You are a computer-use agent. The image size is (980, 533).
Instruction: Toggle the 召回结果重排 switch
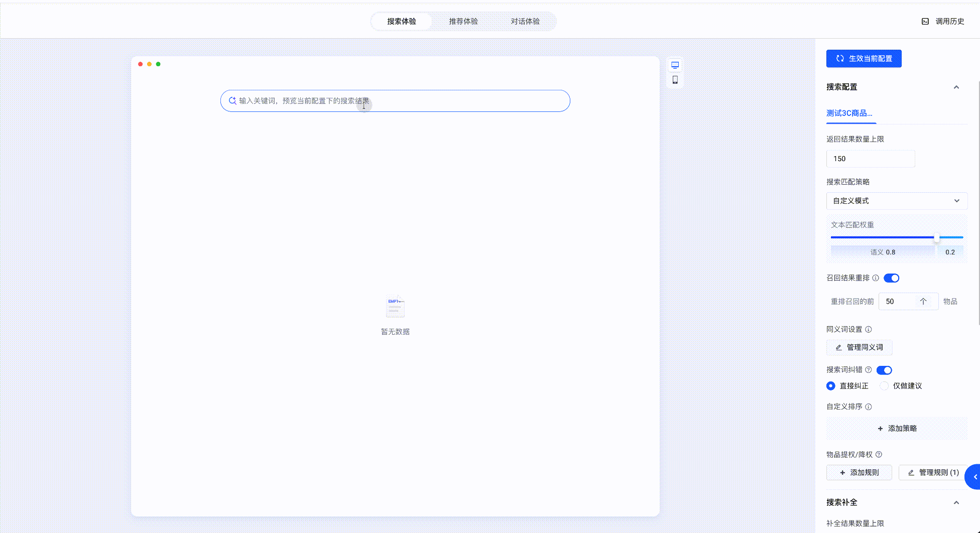click(x=891, y=278)
